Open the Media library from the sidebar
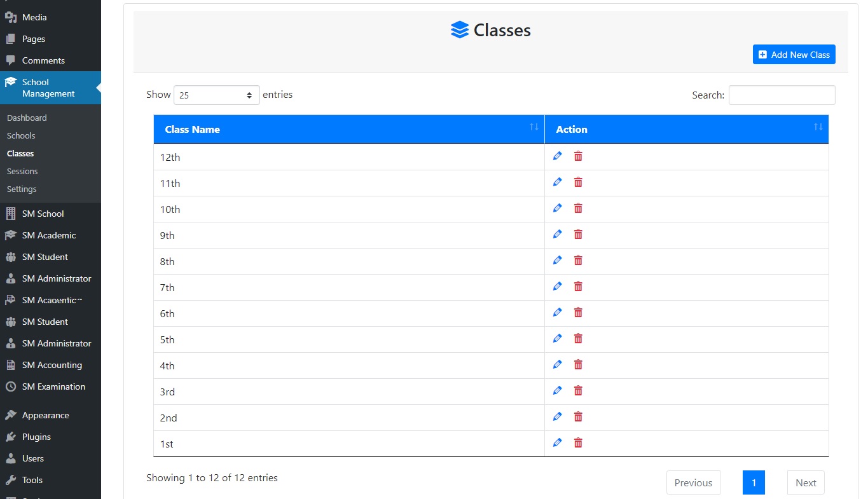 tap(29, 17)
